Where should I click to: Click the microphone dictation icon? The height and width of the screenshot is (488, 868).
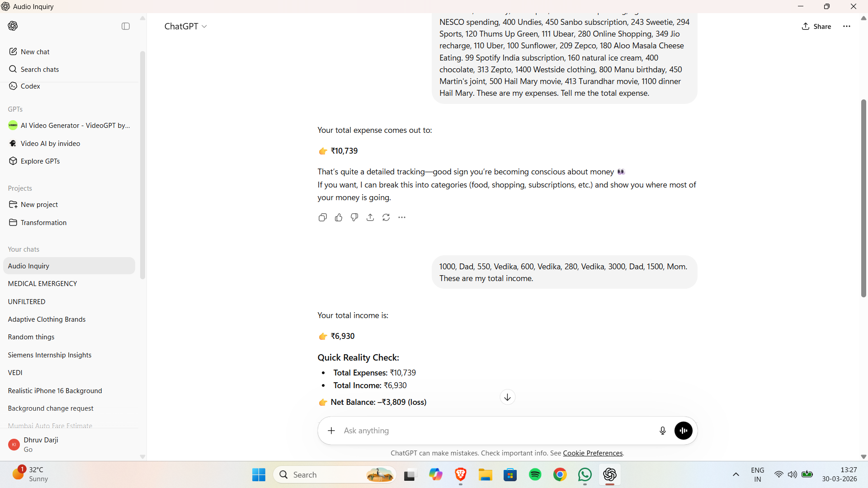click(662, 431)
